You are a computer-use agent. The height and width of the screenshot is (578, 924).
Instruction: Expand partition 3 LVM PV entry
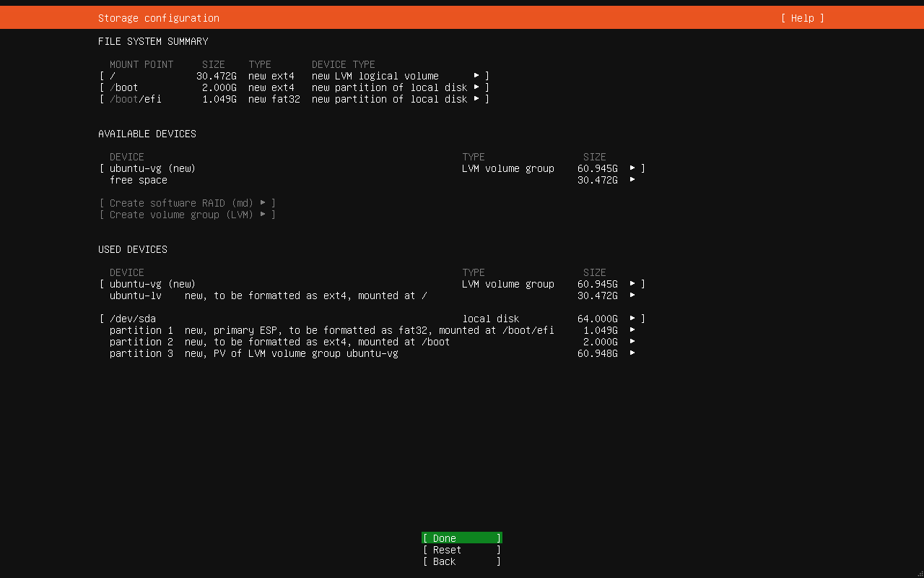point(632,353)
